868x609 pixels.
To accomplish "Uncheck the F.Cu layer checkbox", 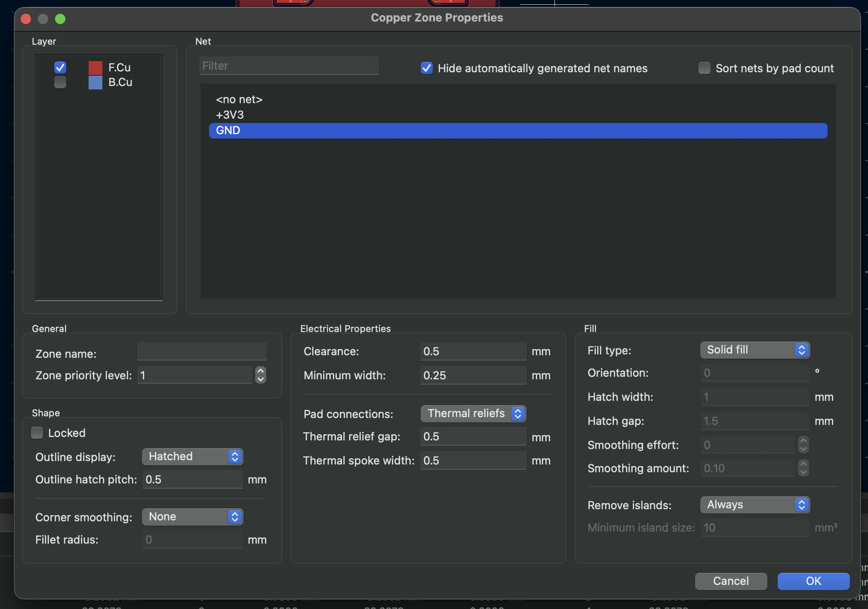I will point(60,68).
